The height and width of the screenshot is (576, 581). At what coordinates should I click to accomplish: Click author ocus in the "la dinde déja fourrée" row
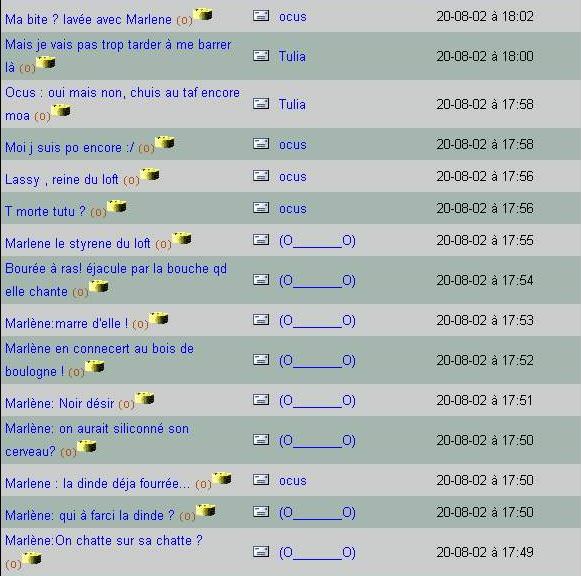293,481
